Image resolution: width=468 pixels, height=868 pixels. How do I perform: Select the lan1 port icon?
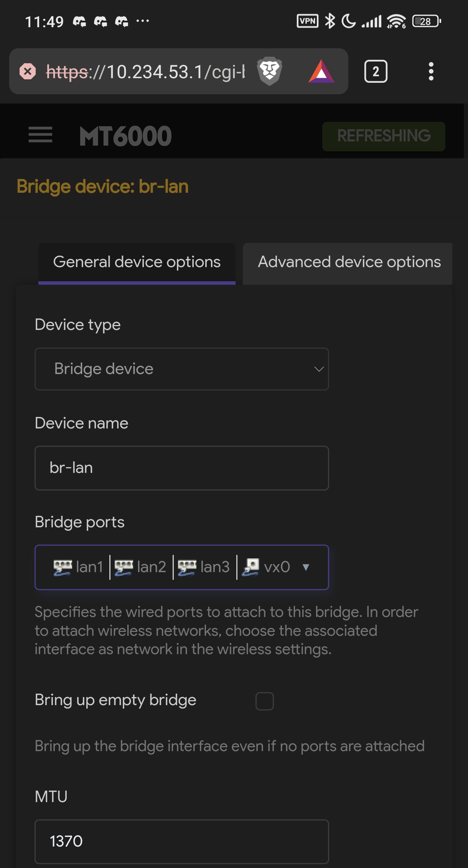[x=63, y=567]
